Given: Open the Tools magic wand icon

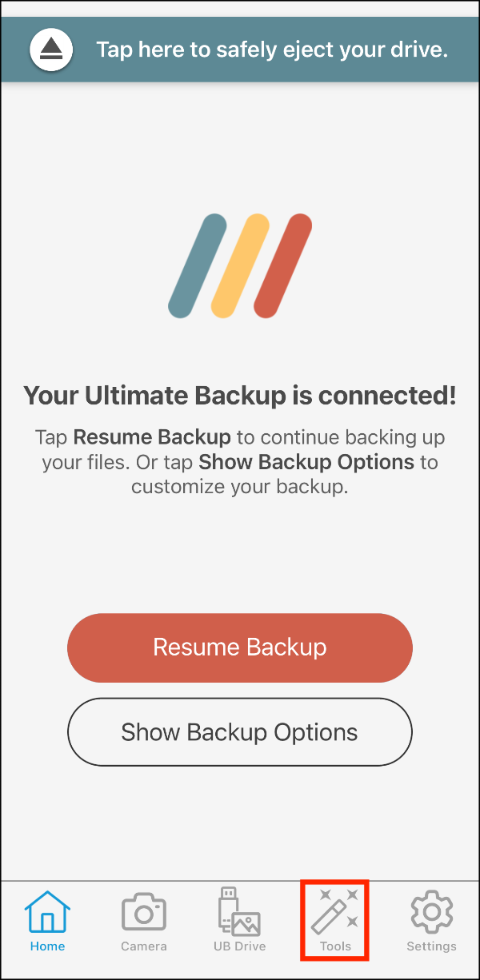Looking at the screenshot, I should point(335,912).
